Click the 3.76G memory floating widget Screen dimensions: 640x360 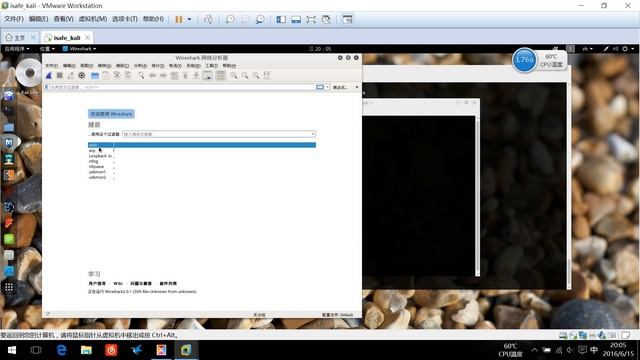[524, 60]
